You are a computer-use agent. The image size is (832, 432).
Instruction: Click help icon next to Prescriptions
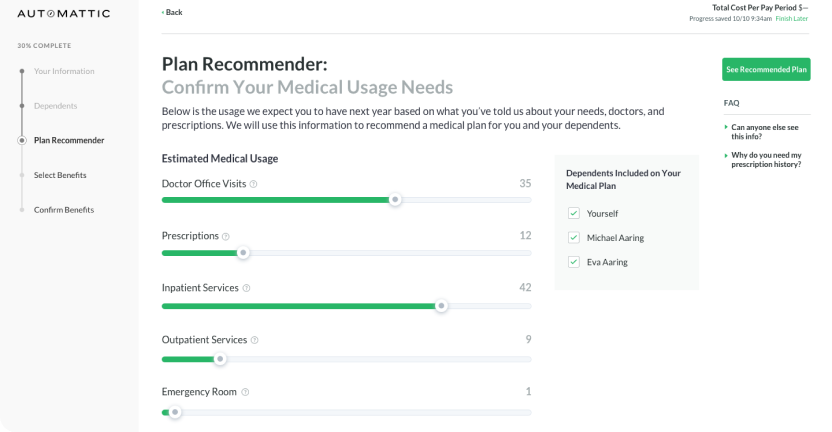(x=226, y=236)
